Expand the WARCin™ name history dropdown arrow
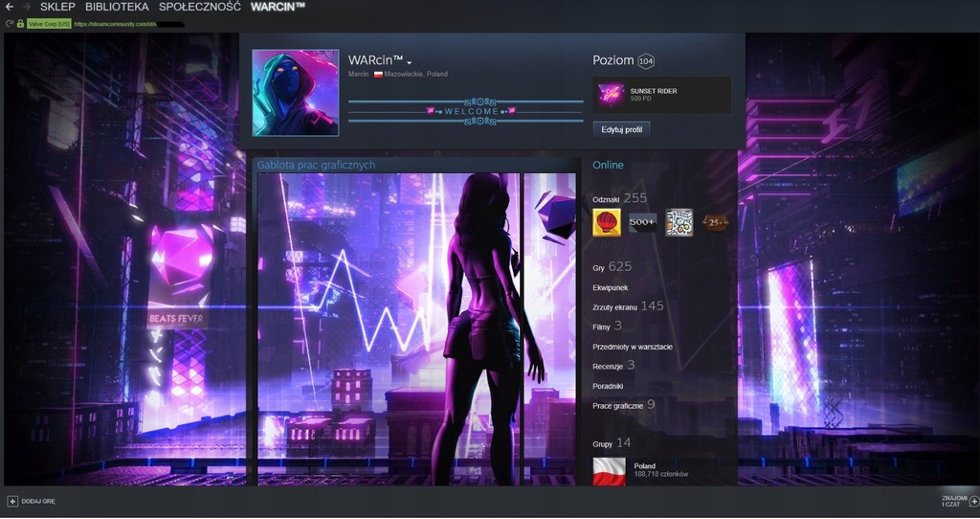 tap(410, 62)
